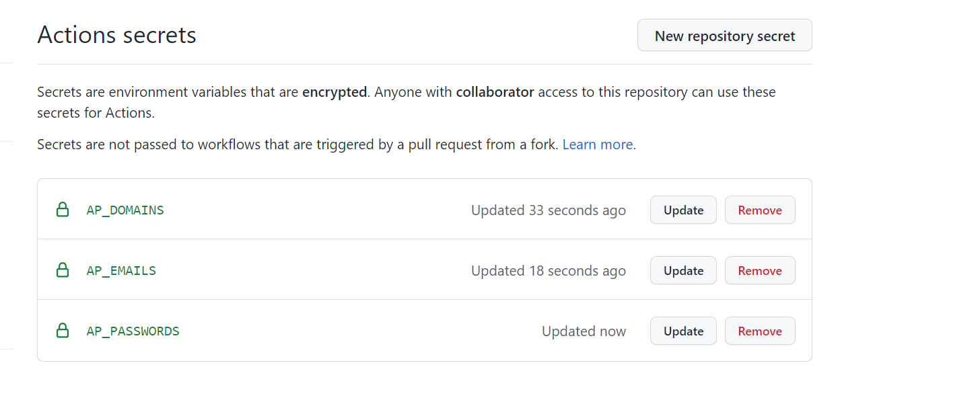The width and height of the screenshot is (980, 402).
Task: Open the Learn more link
Action: click(x=597, y=145)
